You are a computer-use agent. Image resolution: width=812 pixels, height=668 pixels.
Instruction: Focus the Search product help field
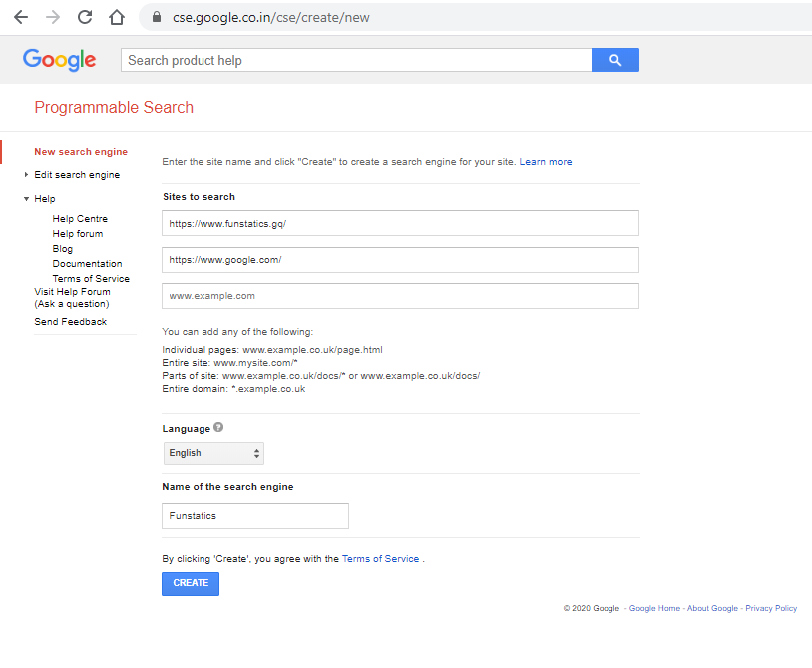click(356, 60)
